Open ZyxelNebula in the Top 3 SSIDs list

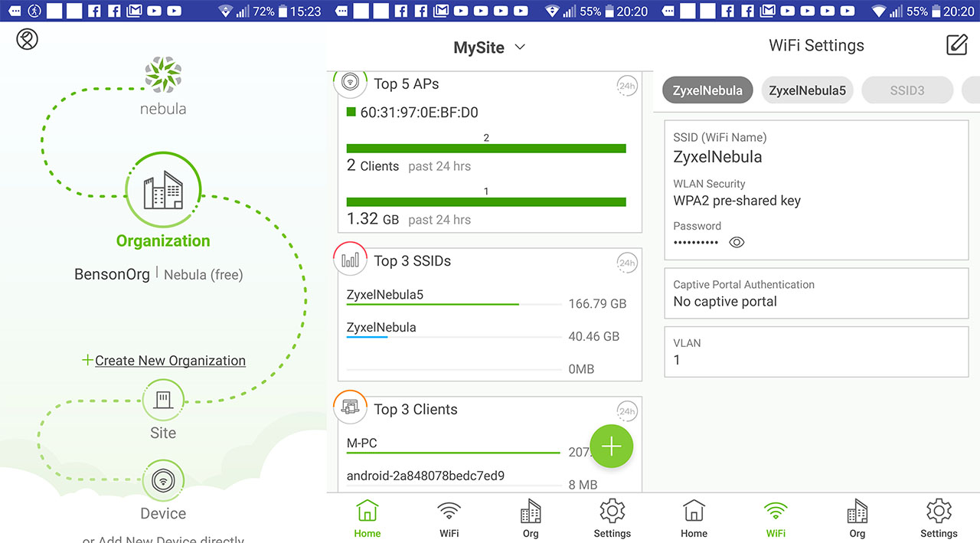(x=381, y=328)
